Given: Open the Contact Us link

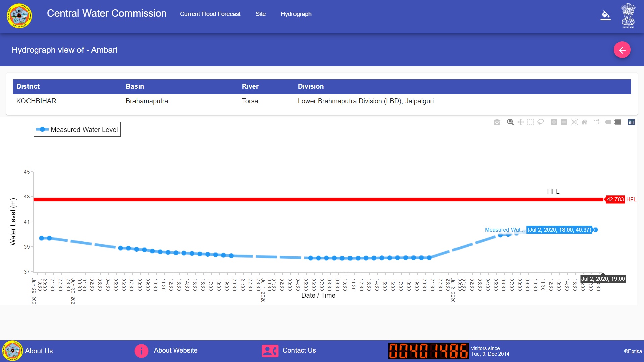Looking at the screenshot, I should [299, 350].
